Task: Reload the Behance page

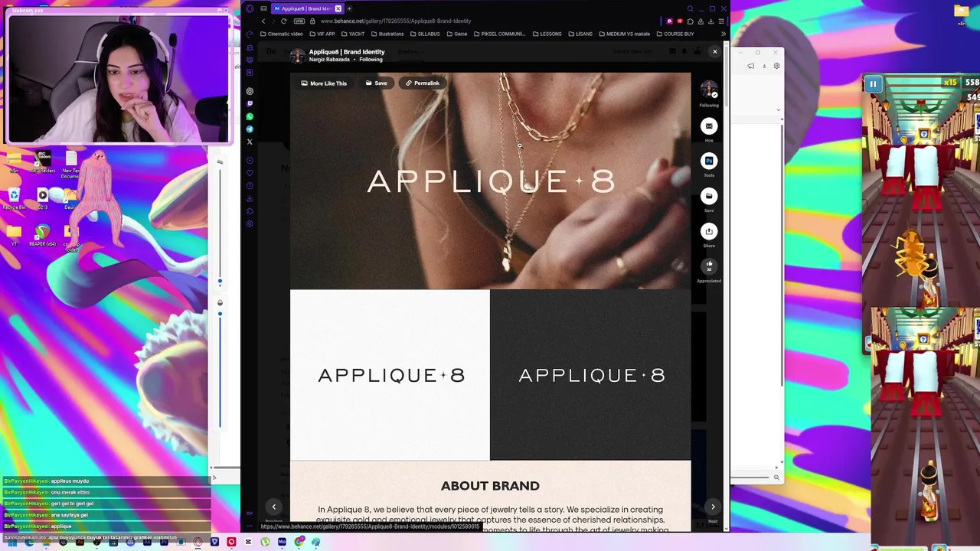Action: pyautogui.click(x=283, y=21)
